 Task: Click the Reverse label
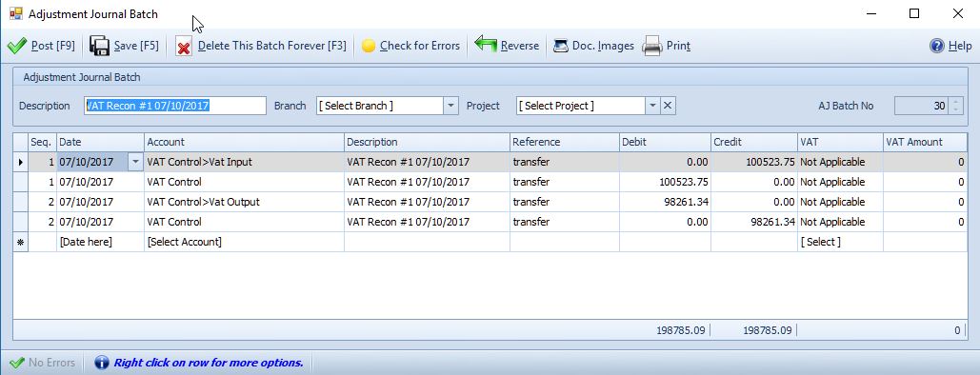tap(519, 46)
